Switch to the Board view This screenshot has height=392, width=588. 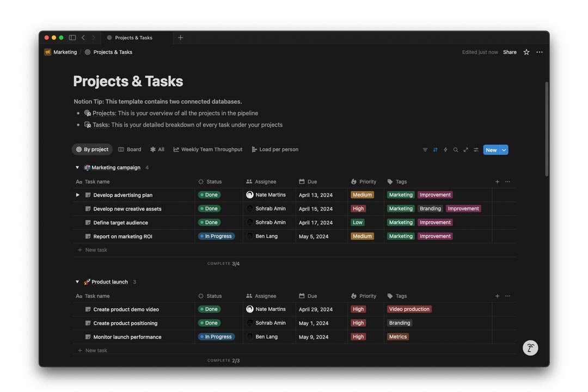click(130, 149)
